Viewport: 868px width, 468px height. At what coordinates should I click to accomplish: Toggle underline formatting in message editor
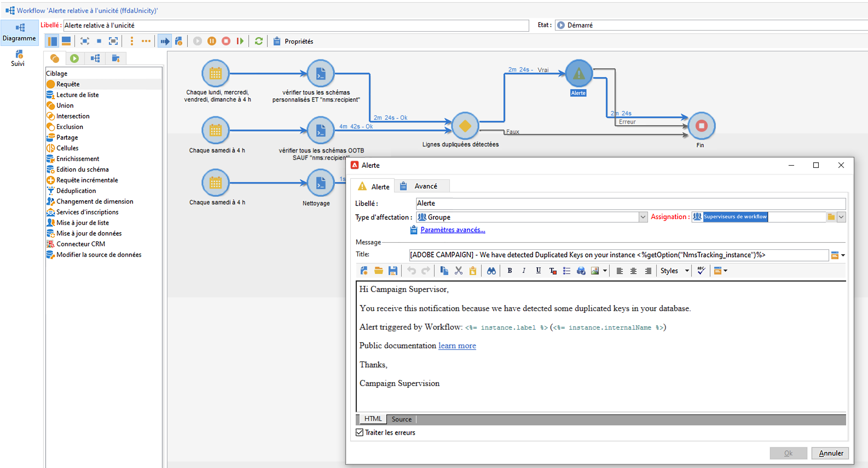click(538, 271)
